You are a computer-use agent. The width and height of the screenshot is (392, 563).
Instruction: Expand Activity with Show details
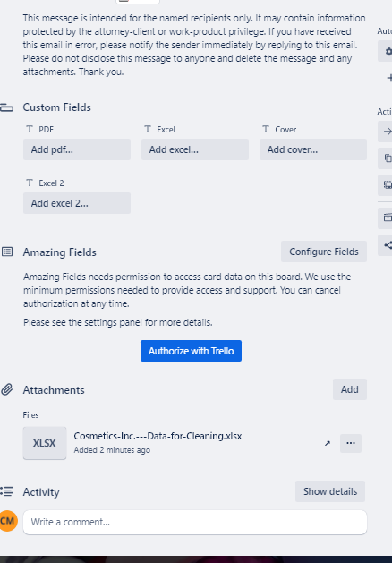point(330,491)
